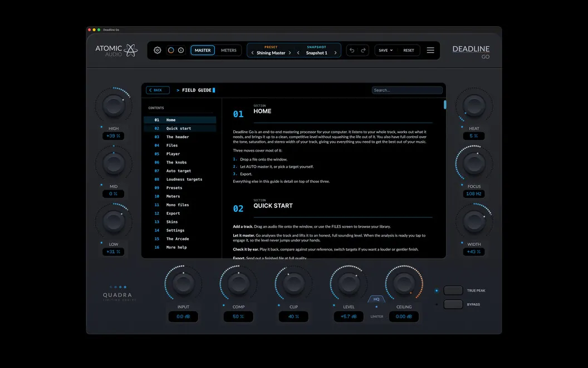Click the HEAT knob
The height and width of the screenshot is (368, 588).
coord(474,106)
